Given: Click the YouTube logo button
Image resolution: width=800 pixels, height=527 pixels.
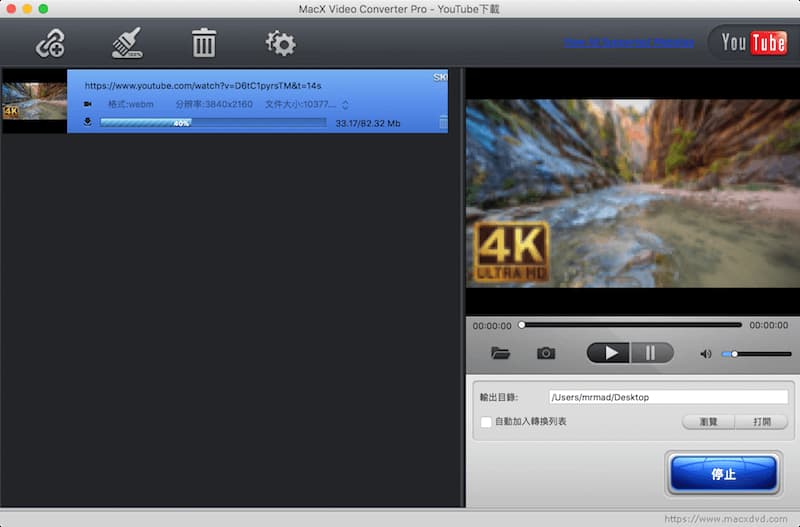Looking at the screenshot, I should [x=754, y=42].
